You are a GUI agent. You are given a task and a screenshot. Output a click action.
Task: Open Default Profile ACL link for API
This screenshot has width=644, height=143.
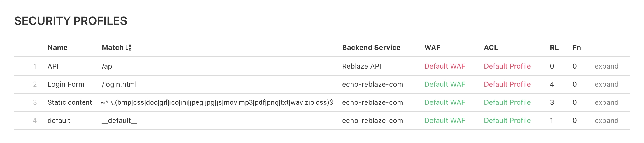pyautogui.click(x=507, y=66)
